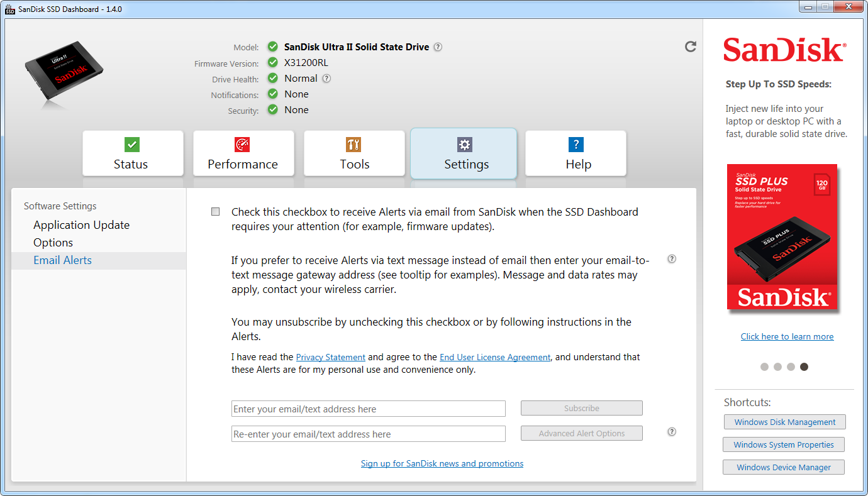The height and width of the screenshot is (496, 868).
Task: Open the help tooltip next to the Model name
Action: [438, 47]
